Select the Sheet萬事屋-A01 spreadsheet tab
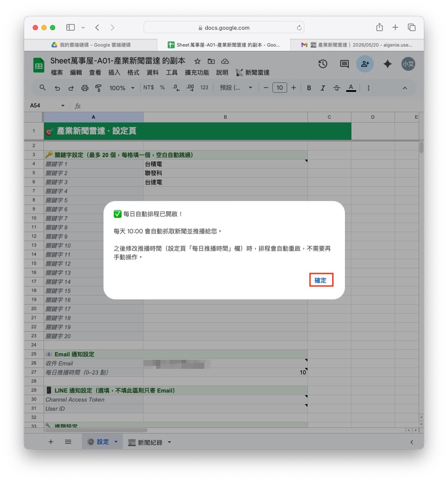 [x=223, y=45]
